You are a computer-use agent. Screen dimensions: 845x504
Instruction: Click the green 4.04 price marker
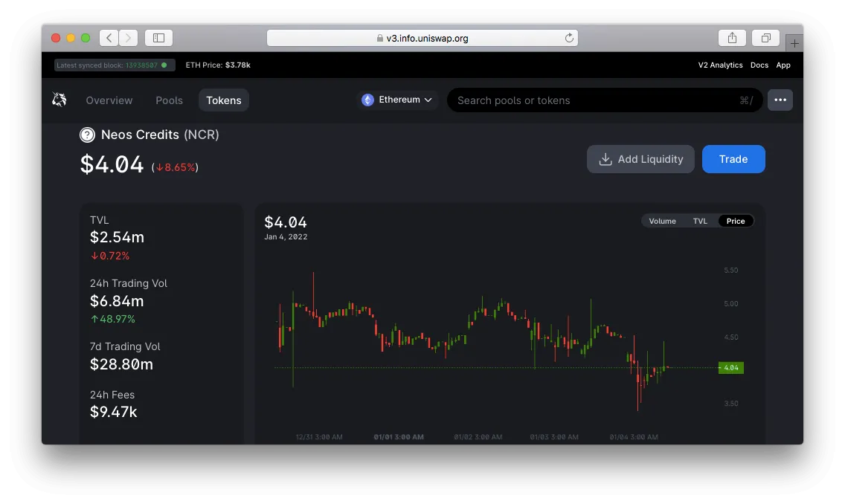coord(730,368)
